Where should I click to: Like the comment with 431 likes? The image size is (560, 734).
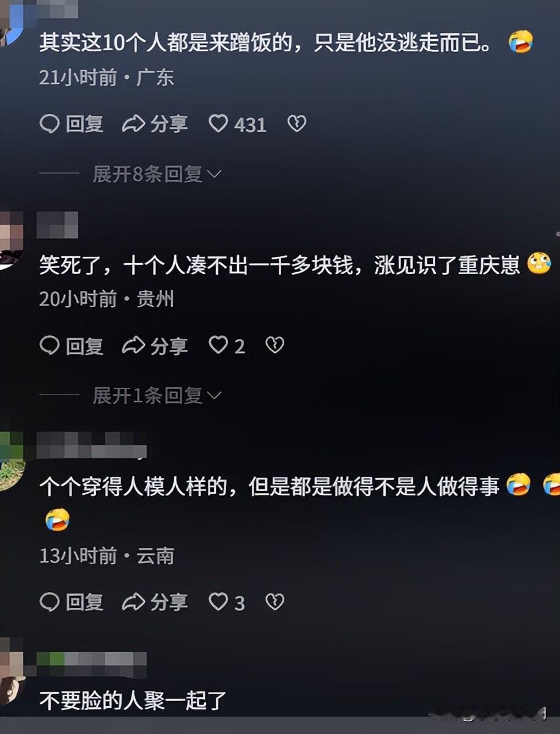tap(218, 124)
